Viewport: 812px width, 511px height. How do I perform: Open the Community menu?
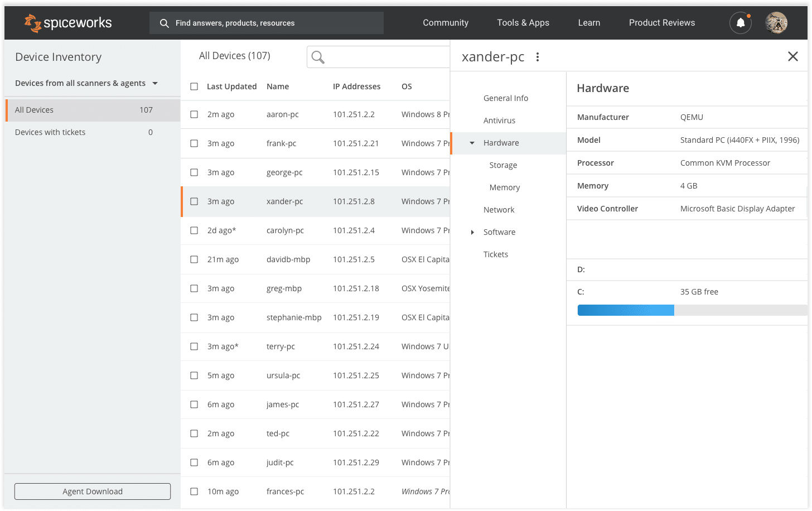tap(445, 22)
